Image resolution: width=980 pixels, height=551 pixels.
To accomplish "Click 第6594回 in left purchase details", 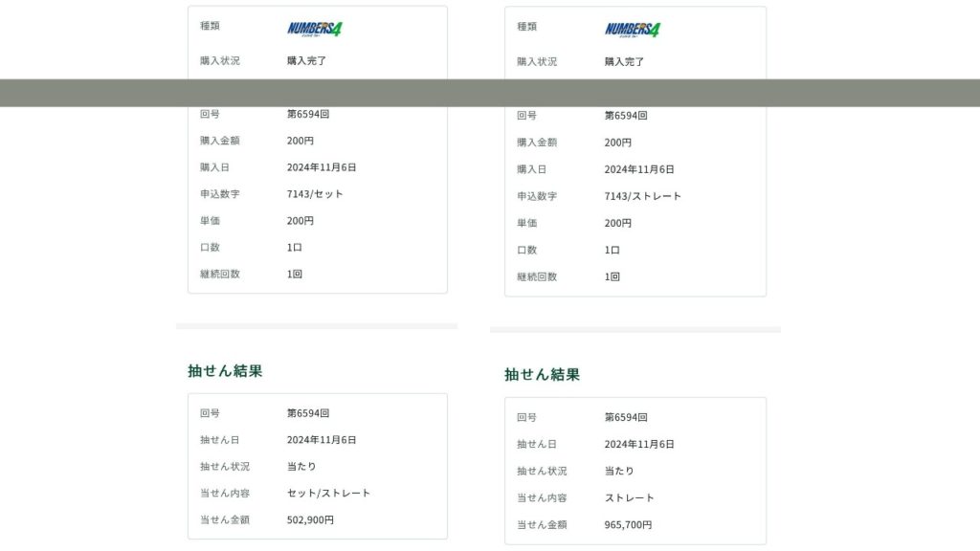I will click(x=308, y=114).
